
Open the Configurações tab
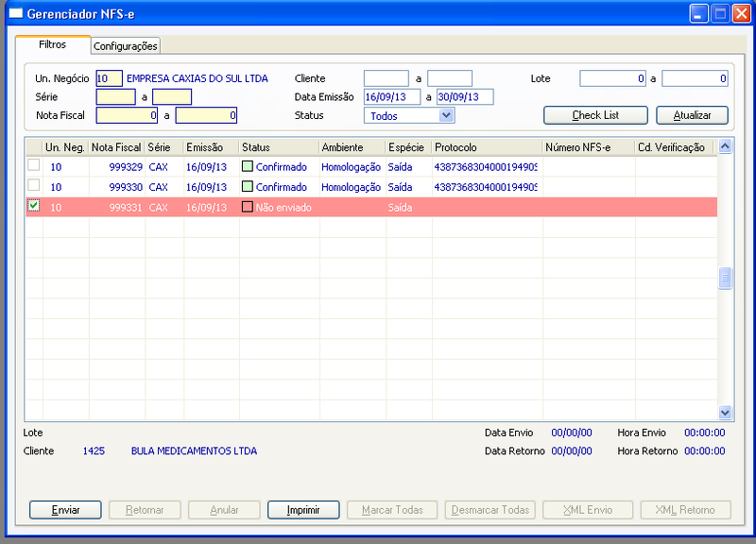(x=126, y=46)
